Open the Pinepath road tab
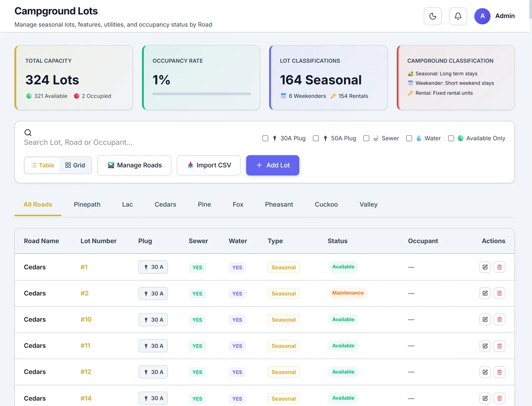532x406 pixels. (x=87, y=204)
